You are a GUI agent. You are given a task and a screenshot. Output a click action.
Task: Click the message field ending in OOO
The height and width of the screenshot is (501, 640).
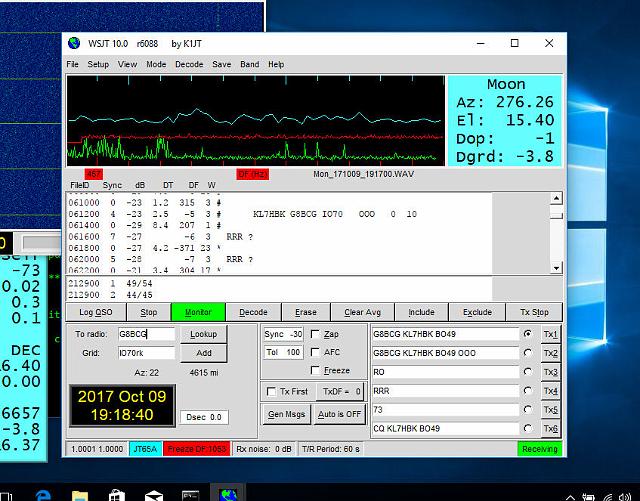tap(445, 353)
